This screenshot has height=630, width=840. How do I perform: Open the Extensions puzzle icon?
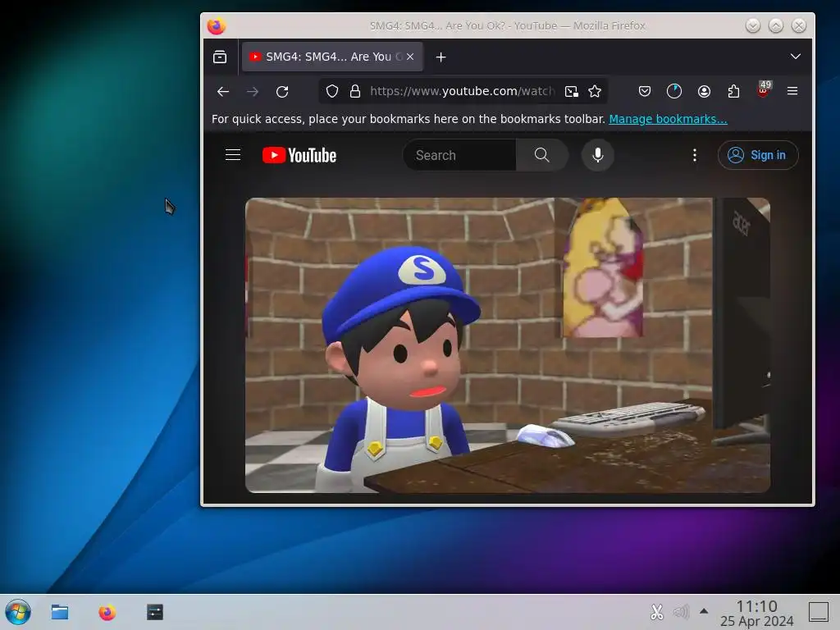point(733,92)
